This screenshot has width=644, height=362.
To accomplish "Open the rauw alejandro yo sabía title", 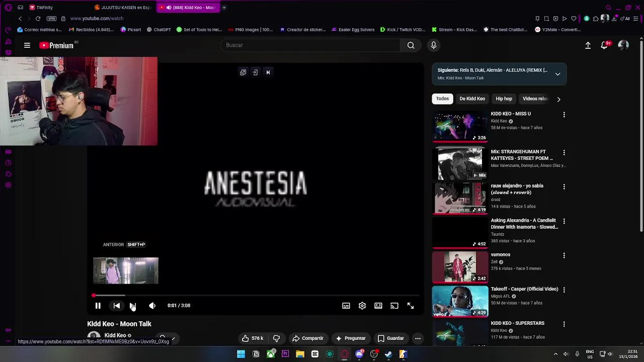I will pyautogui.click(x=517, y=189).
